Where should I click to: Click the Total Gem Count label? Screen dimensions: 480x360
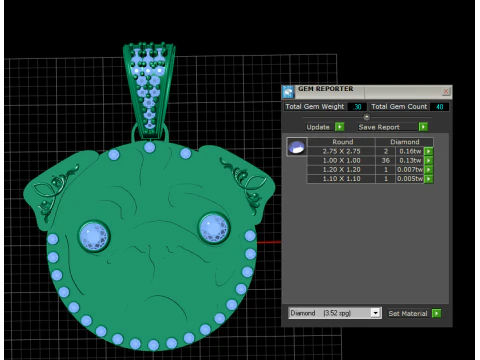[x=399, y=107]
